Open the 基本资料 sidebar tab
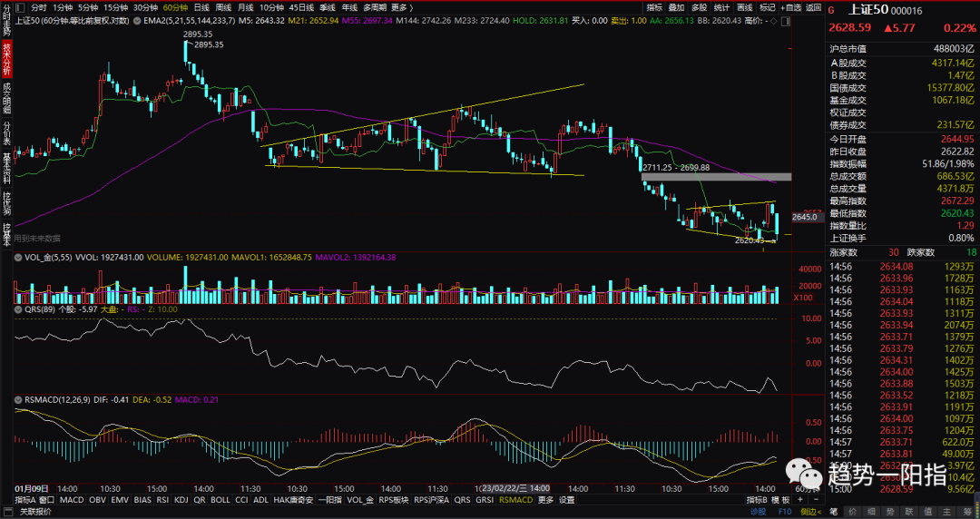The image size is (980, 519). tap(6, 168)
